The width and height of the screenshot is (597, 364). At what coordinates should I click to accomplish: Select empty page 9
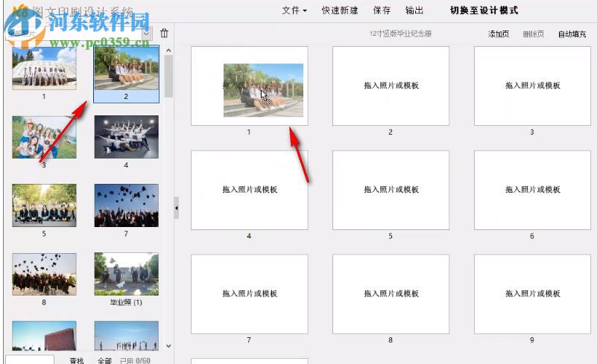coord(532,294)
